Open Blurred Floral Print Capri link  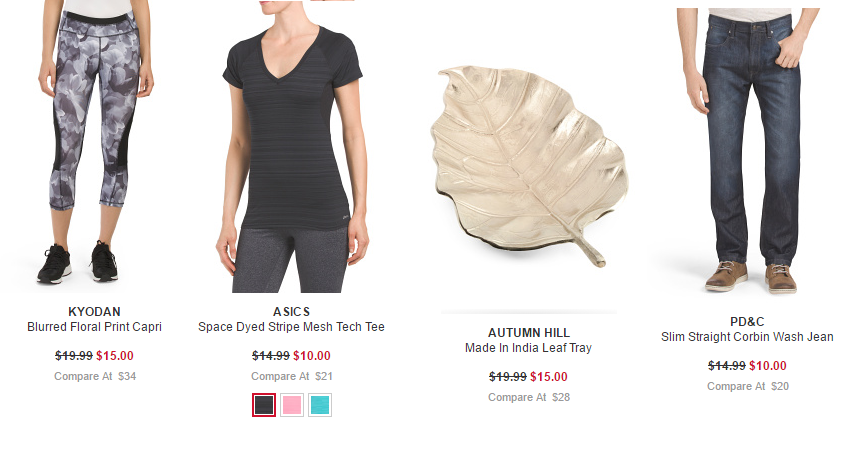[94, 327]
